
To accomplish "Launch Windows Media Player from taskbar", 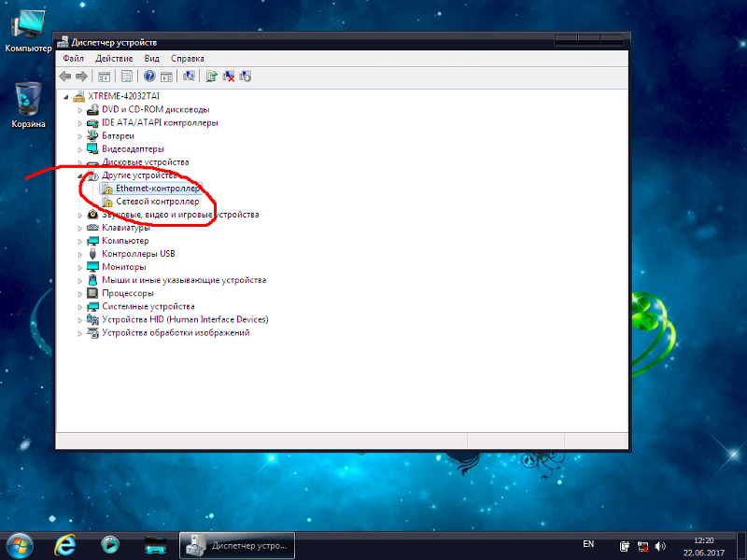I will coord(110,545).
